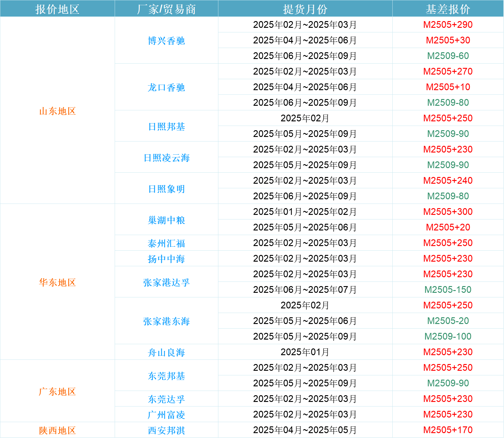Select the M2505+290 basis quote

[x=448, y=25]
